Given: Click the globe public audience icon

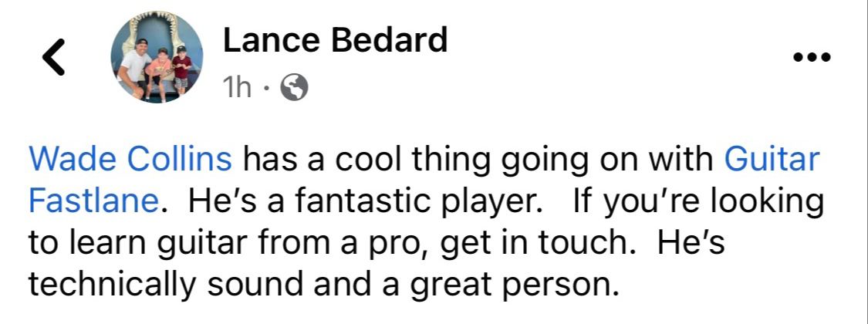Looking at the screenshot, I should [x=292, y=89].
